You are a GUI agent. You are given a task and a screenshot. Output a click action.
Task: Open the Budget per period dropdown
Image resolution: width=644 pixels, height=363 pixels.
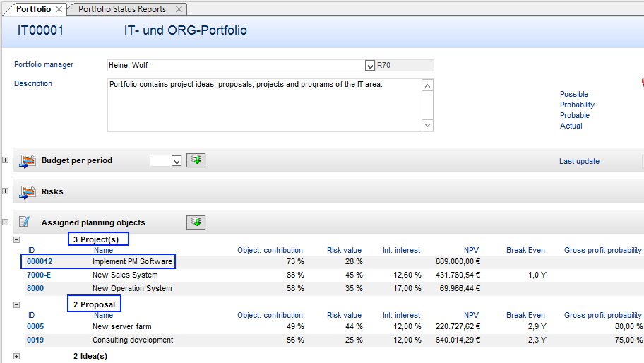[177, 161]
